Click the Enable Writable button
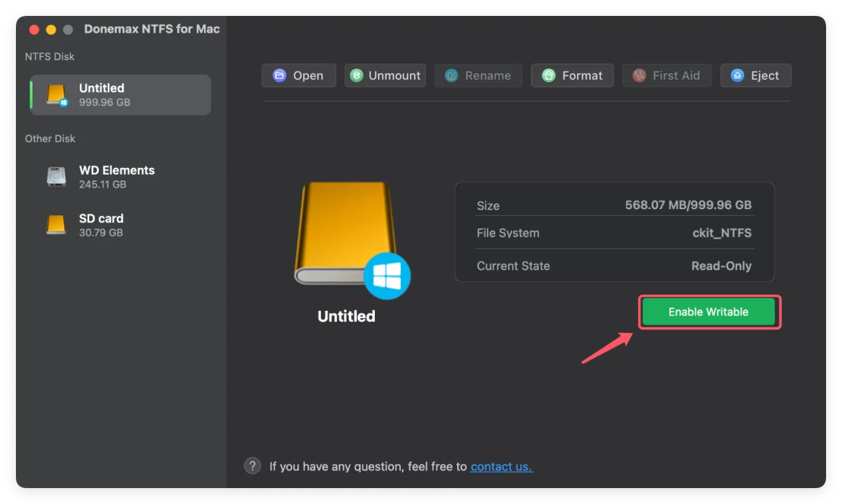This screenshot has height=504, width=842. pyautogui.click(x=708, y=312)
